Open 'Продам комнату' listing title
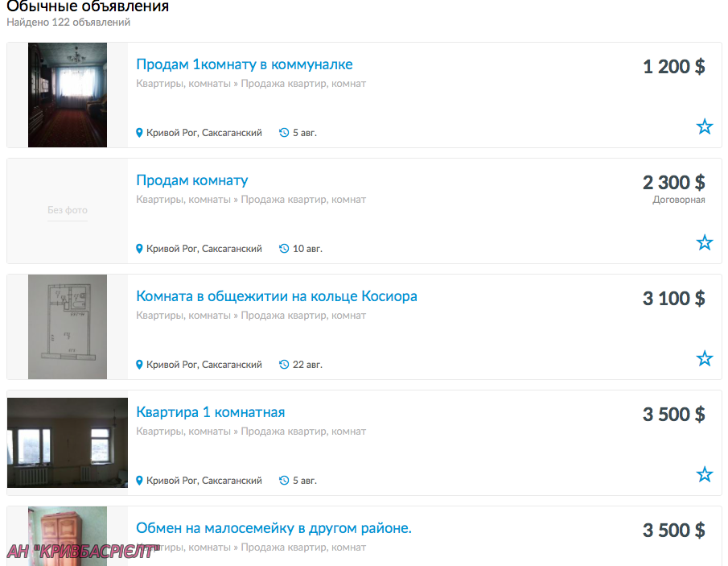The height and width of the screenshot is (566, 728). click(x=191, y=180)
